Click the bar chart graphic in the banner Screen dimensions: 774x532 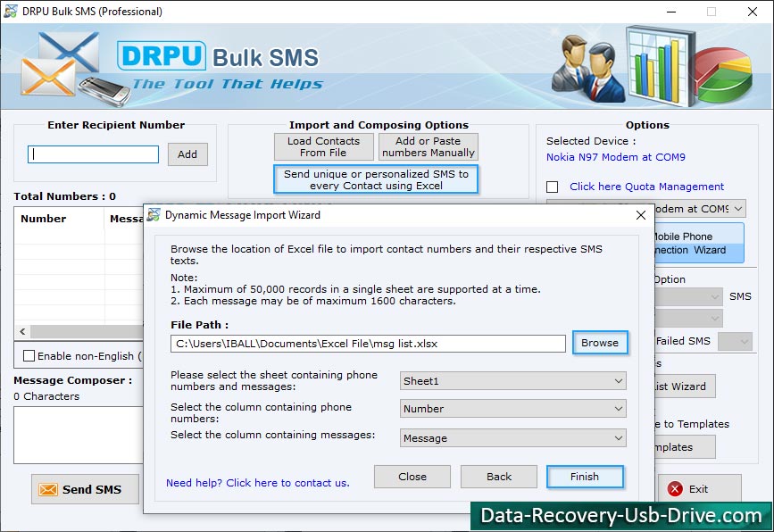click(660, 66)
